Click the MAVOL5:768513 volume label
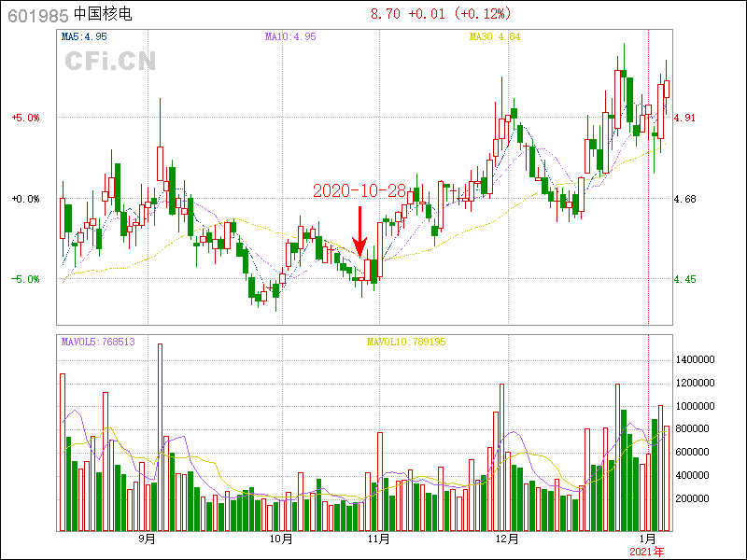This screenshot has height=560, width=747. 98,342
